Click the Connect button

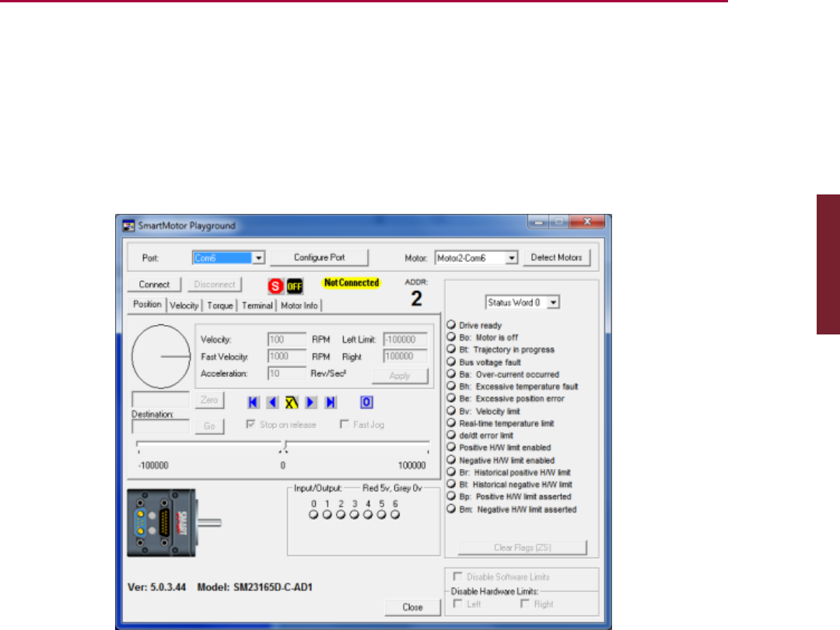point(154,285)
